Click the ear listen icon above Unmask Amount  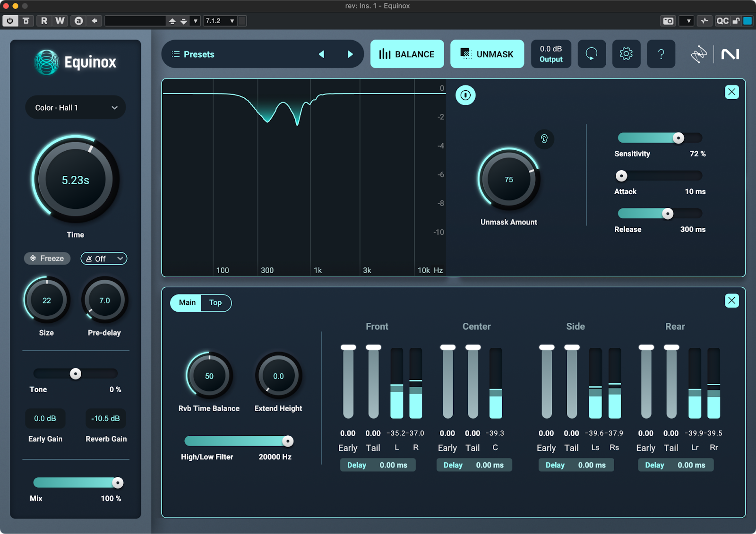coord(544,139)
